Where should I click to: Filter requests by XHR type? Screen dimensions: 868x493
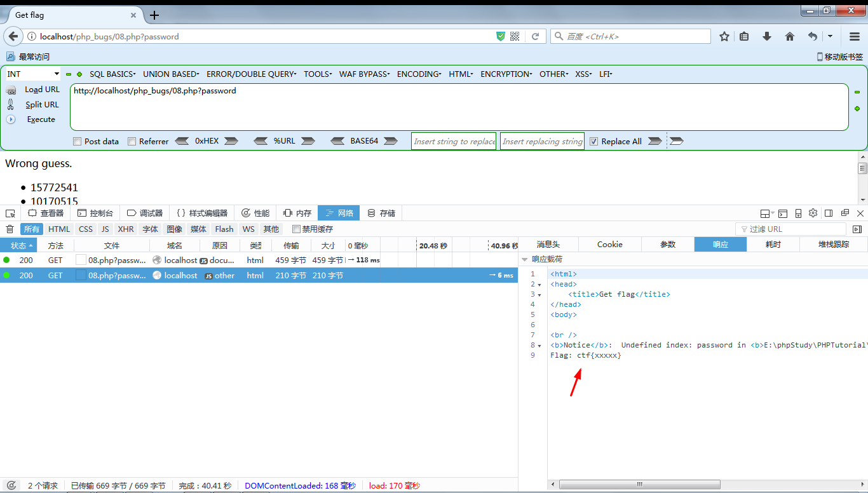pyautogui.click(x=126, y=229)
